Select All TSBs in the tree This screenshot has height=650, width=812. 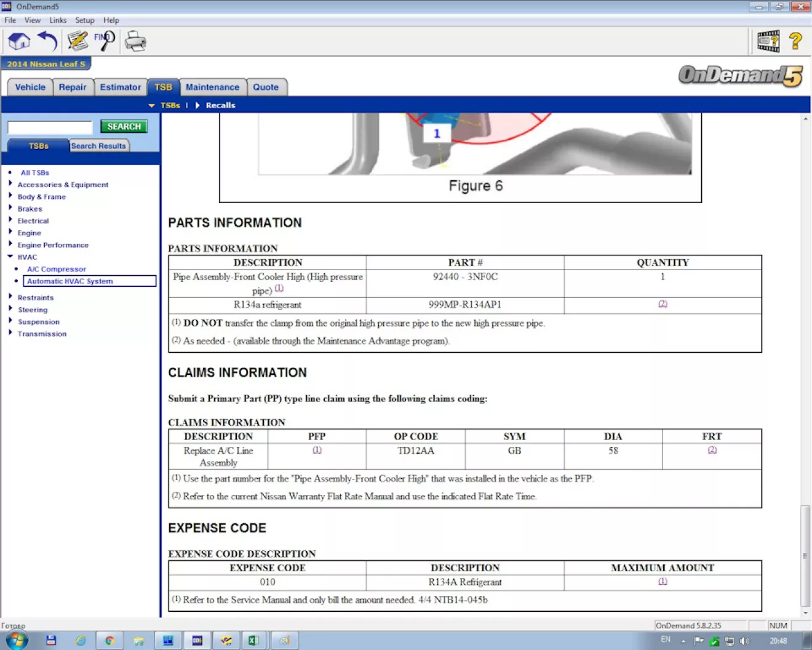pos(34,173)
